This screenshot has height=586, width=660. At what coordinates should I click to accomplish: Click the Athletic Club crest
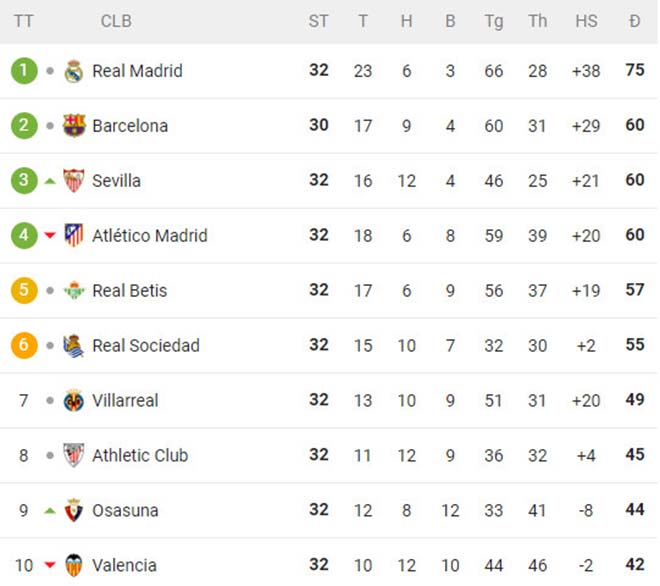(x=74, y=456)
